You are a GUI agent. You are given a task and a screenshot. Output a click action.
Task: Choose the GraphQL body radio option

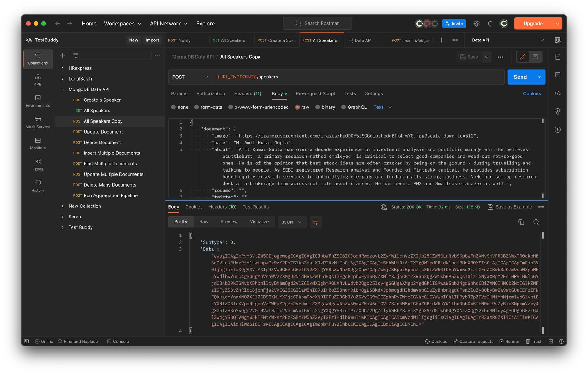(x=344, y=107)
